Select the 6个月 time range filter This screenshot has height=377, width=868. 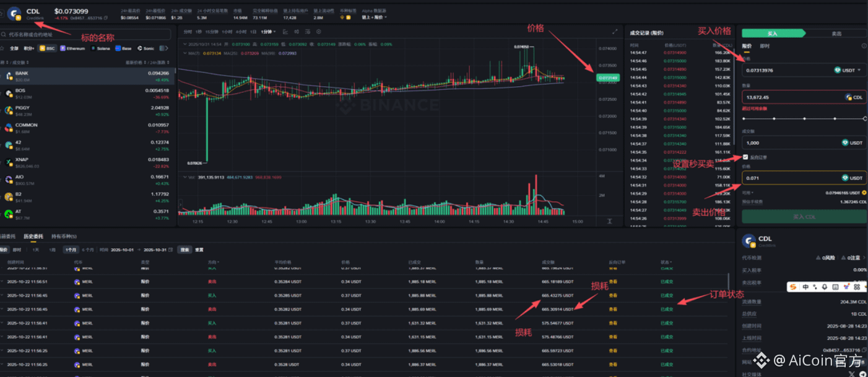(x=88, y=249)
